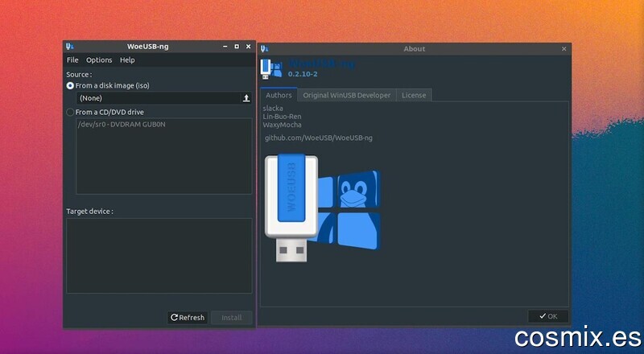Click author name slacka

[273, 109]
